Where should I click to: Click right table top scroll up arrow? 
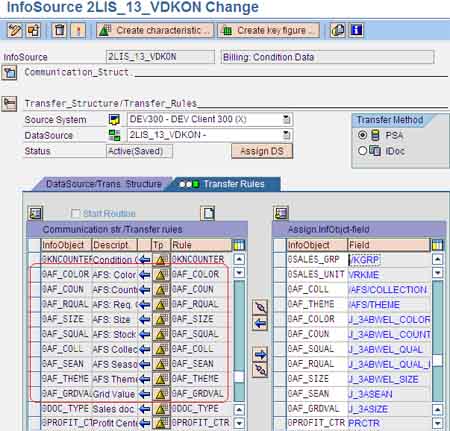pyautogui.click(x=437, y=259)
